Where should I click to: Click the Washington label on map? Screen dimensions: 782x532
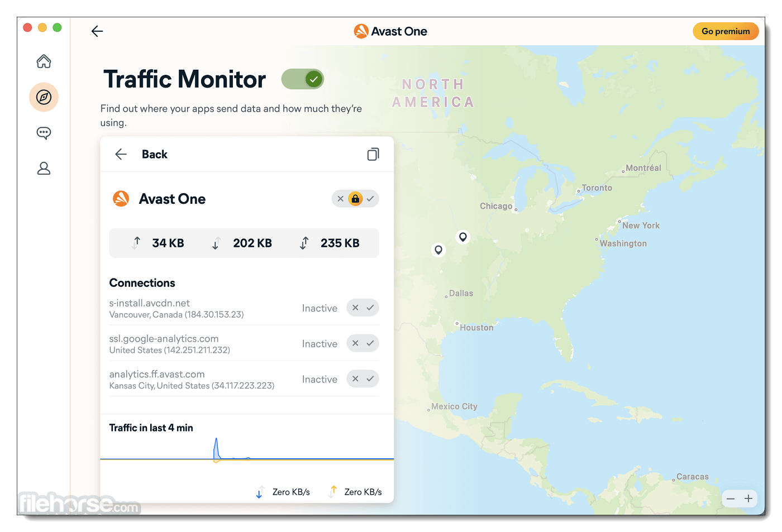pyautogui.click(x=623, y=243)
